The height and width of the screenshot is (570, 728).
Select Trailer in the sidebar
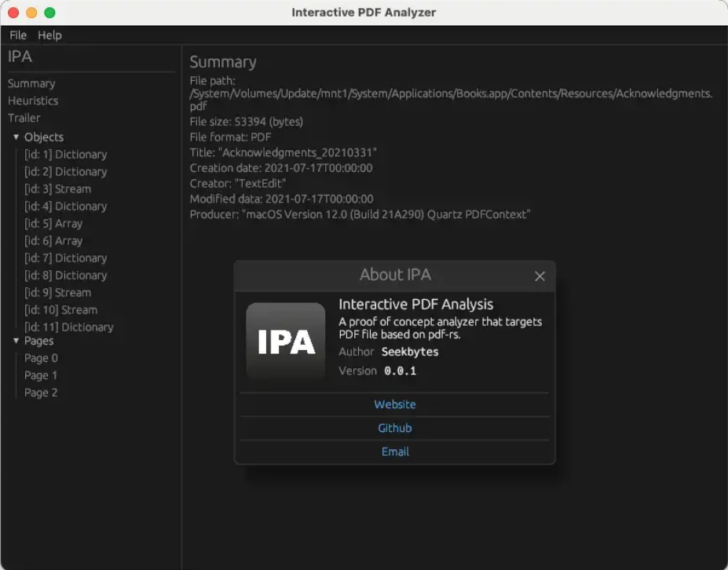[24, 118]
